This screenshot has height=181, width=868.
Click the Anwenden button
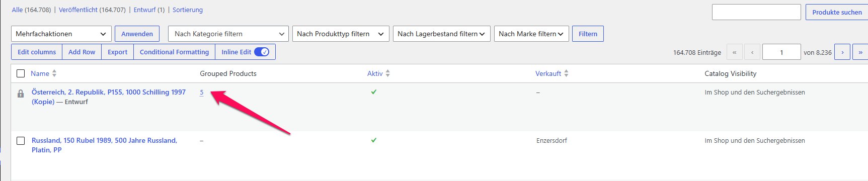tap(137, 34)
